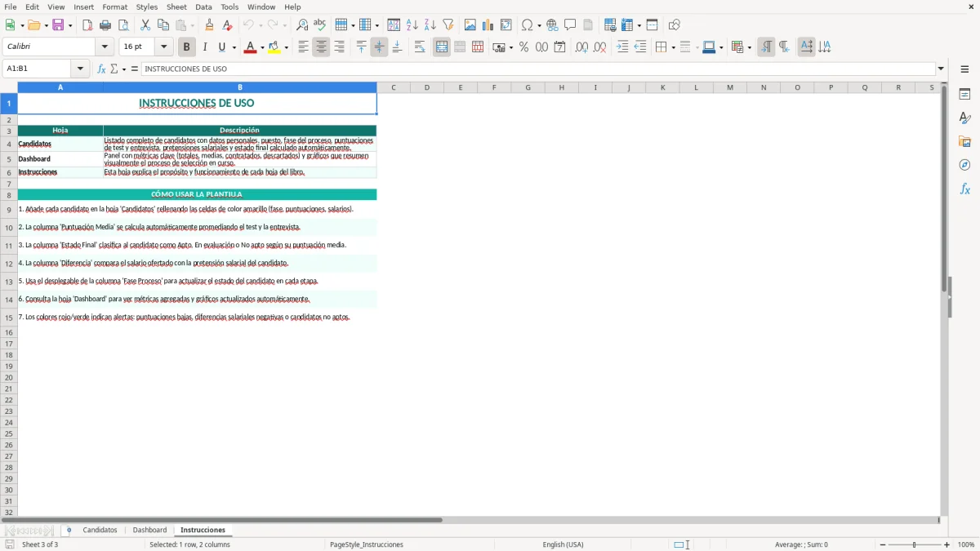Image resolution: width=980 pixels, height=551 pixels.
Task: Export directly as PDF
Action: click(x=87, y=25)
